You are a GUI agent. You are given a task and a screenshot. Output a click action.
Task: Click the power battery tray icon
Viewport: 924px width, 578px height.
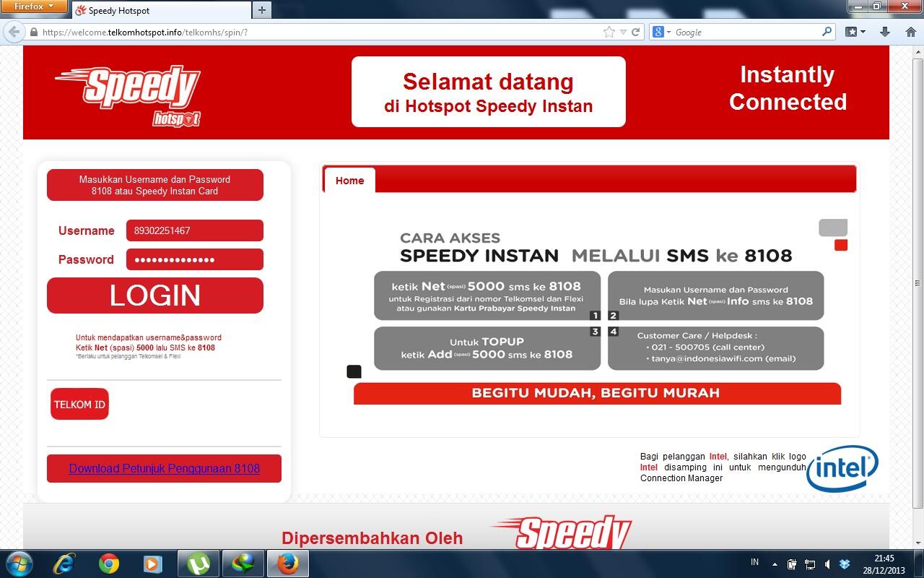tap(792, 564)
